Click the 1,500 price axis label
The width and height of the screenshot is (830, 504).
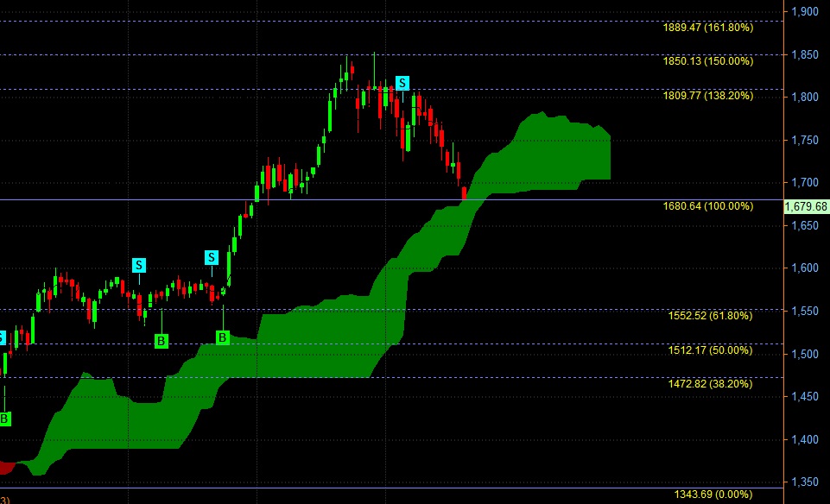pyautogui.click(x=805, y=354)
